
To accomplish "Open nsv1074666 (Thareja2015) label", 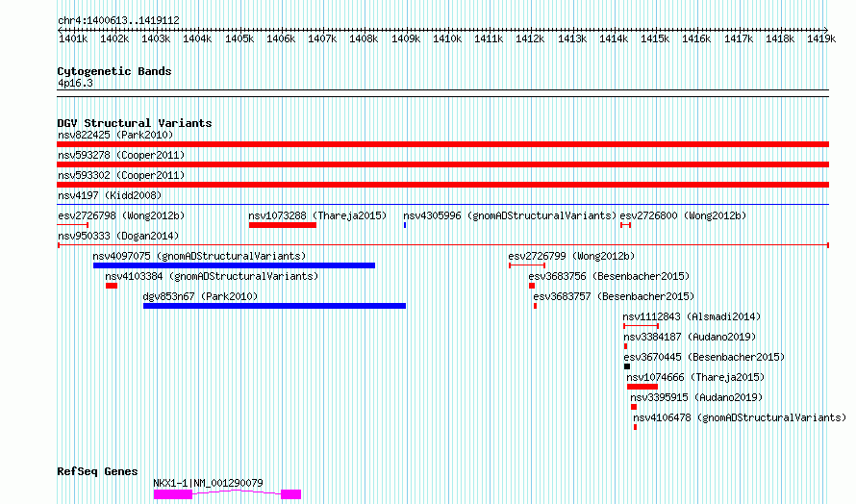I will (695, 377).
